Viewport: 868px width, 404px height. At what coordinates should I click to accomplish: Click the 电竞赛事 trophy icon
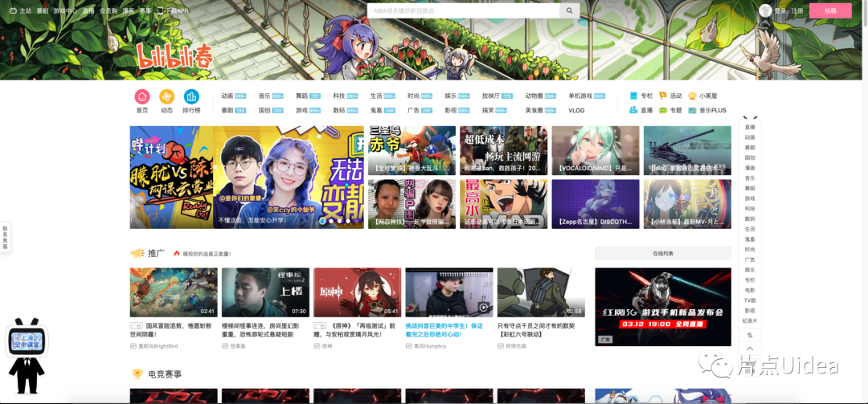click(137, 374)
